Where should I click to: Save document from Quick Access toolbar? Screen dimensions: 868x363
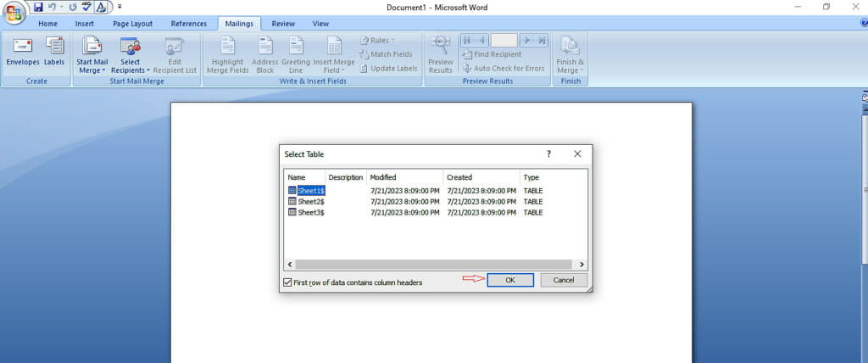[38, 7]
